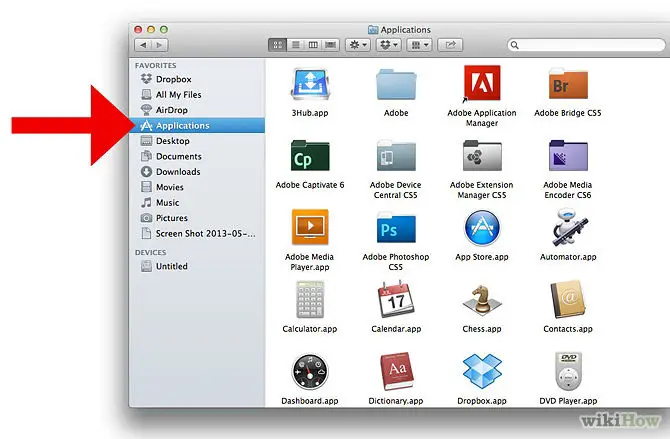This screenshot has width=670, height=439.
Task: Open Movies in the sidebar
Action: point(197,187)
